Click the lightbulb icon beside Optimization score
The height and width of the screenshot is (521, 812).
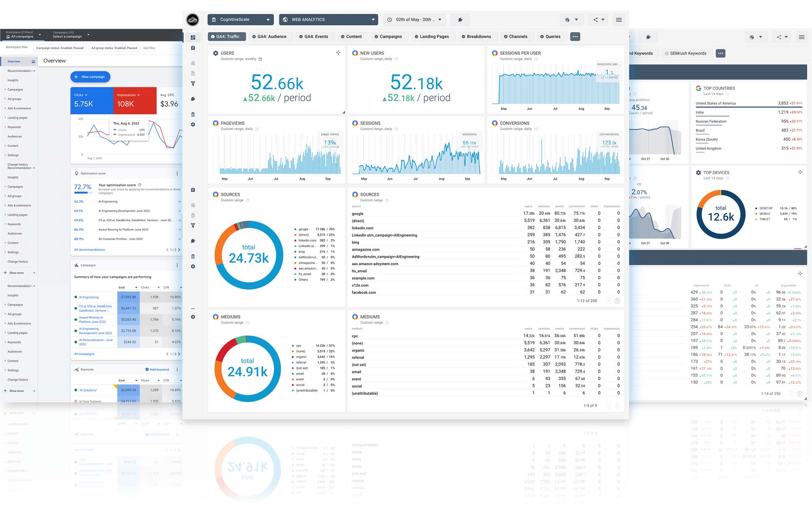click(76, 173)
